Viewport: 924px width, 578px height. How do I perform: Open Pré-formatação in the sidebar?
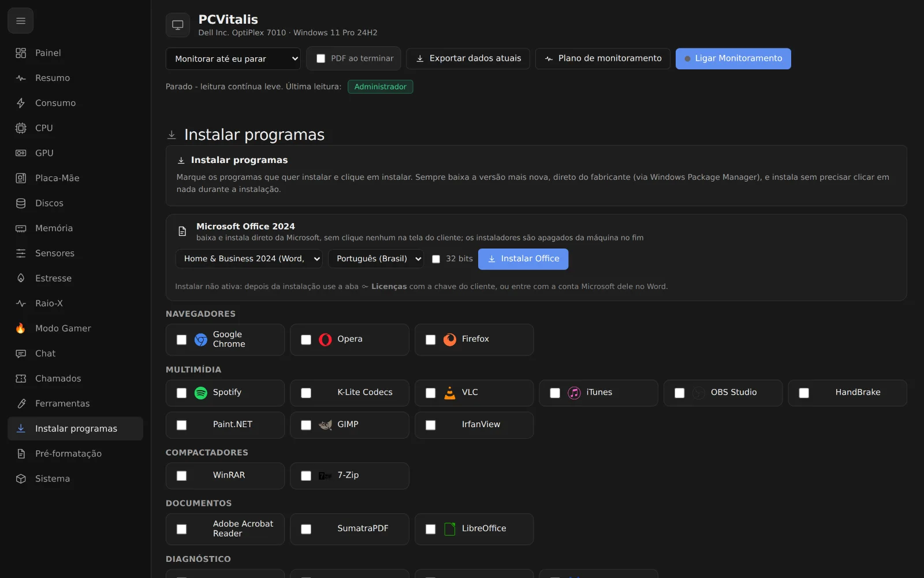pyautogui.click(x=76, y=454)
